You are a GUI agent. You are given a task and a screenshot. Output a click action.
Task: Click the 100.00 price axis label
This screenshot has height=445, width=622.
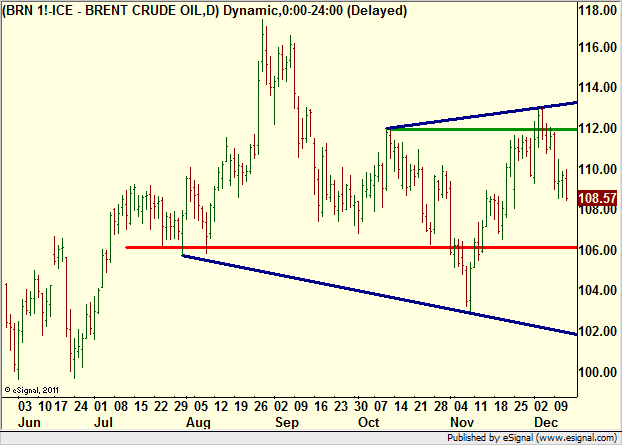[x=597, y=372]
